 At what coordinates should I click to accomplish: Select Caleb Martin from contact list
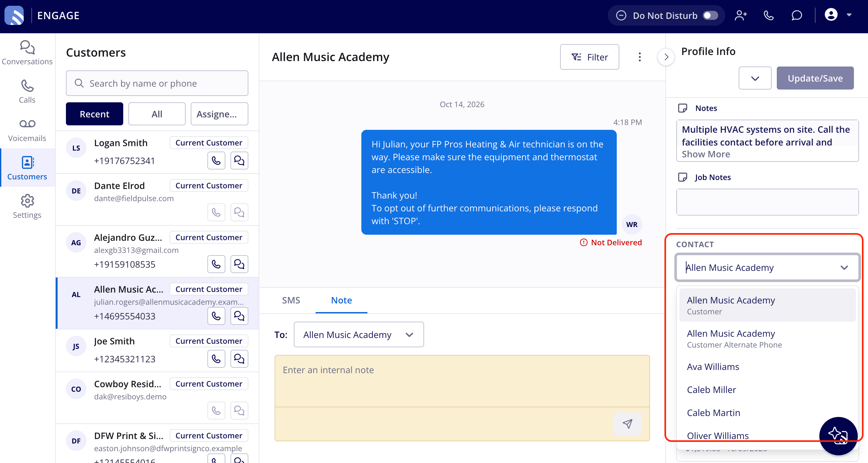[767, 413]
